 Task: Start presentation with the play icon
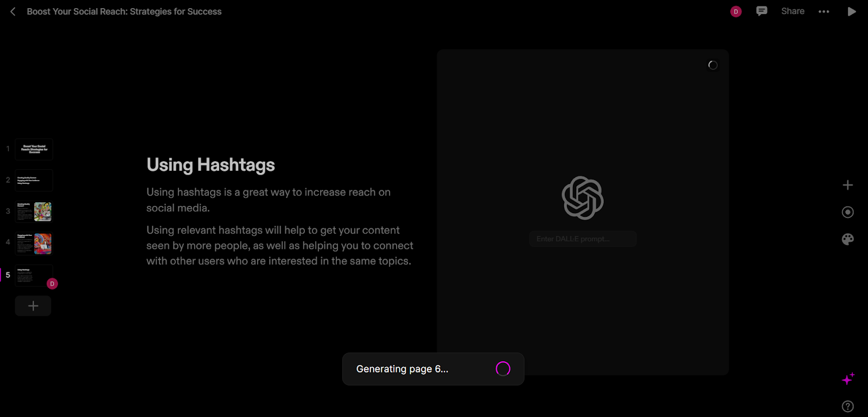coord(852,11)
